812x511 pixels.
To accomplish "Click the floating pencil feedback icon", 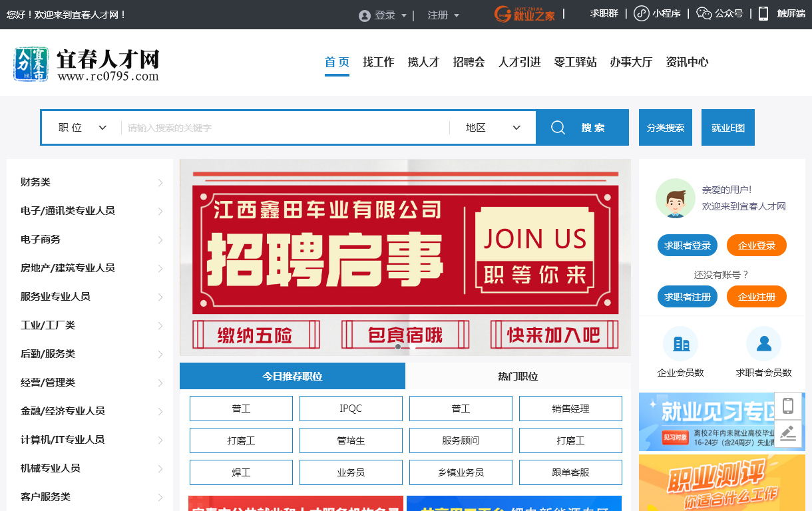I will point(788,434).
